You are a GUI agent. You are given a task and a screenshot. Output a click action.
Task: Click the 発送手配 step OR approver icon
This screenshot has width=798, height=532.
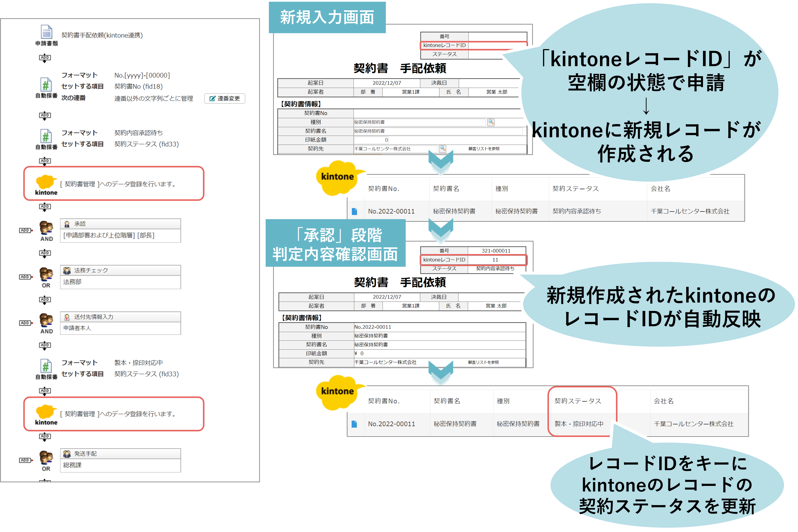[46, 457]
